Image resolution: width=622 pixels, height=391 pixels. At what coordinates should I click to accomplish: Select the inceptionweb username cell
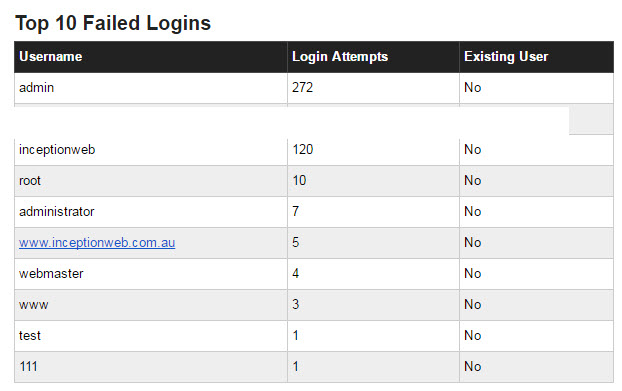pos(151,150)
